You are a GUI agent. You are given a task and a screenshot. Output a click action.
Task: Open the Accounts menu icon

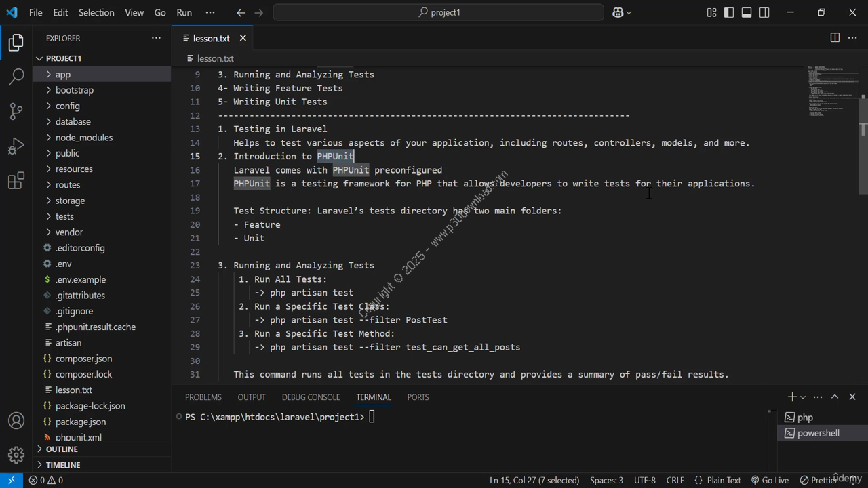point(16,420)
